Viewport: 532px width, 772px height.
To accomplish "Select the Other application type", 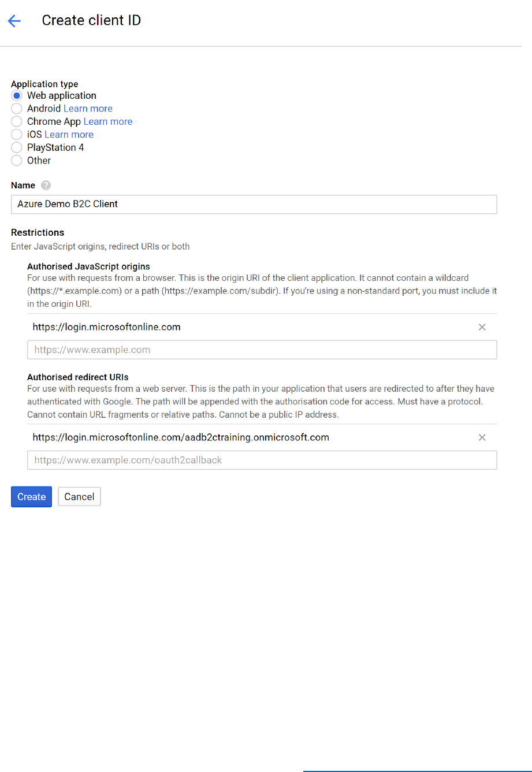I will [x=17, y=161].
